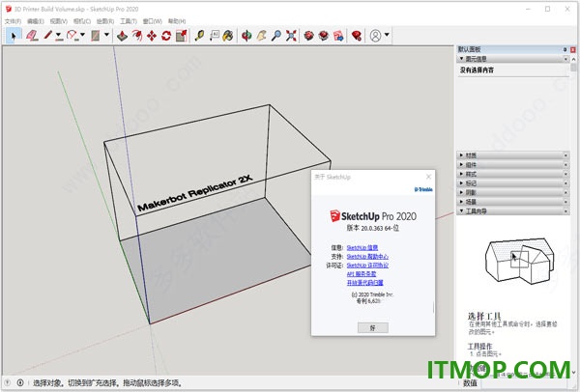
Task: Expand the 材质 panel
Action: [x=461, y=155]
